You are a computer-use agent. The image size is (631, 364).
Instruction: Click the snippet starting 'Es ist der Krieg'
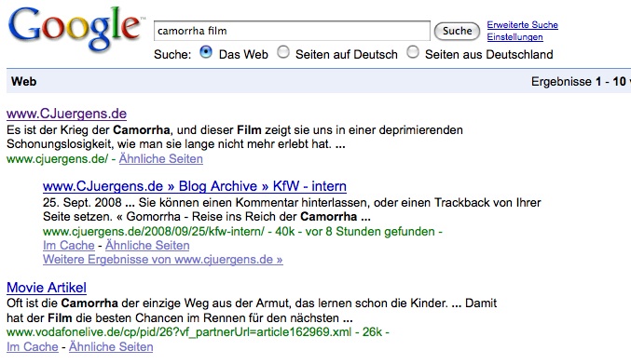235,137
